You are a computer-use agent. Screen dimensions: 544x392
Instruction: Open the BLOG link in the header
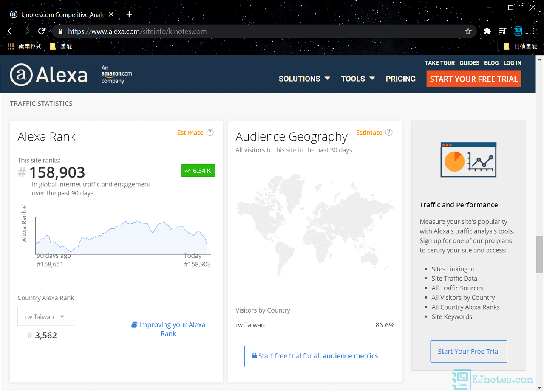[x=491, y=63]
